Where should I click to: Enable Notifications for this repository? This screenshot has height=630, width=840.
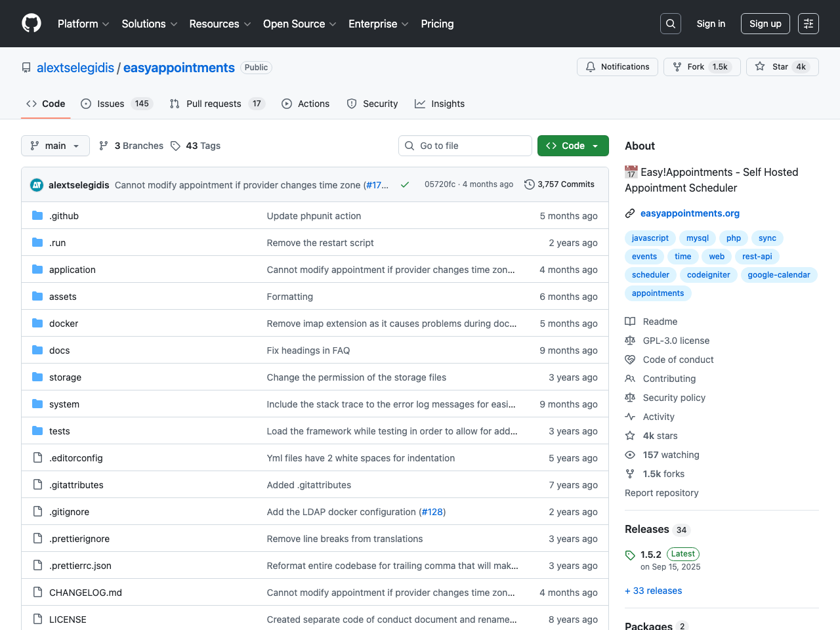[617, 67]
